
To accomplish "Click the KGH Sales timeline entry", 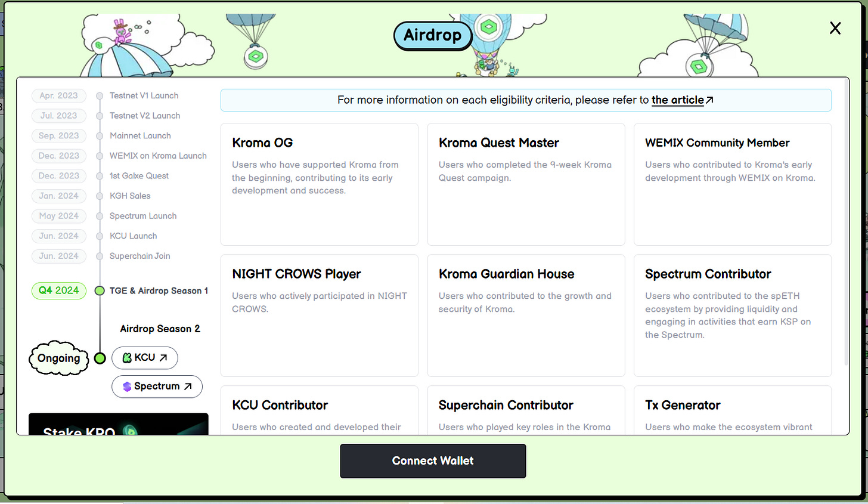I will pos(130,196).
